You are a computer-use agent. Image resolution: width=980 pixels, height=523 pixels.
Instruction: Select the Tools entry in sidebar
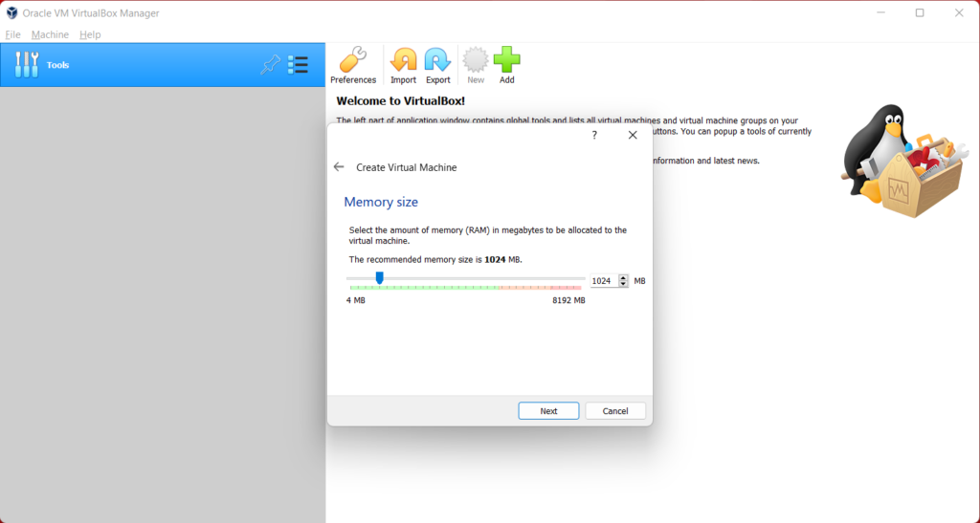[x=163, y=65]
